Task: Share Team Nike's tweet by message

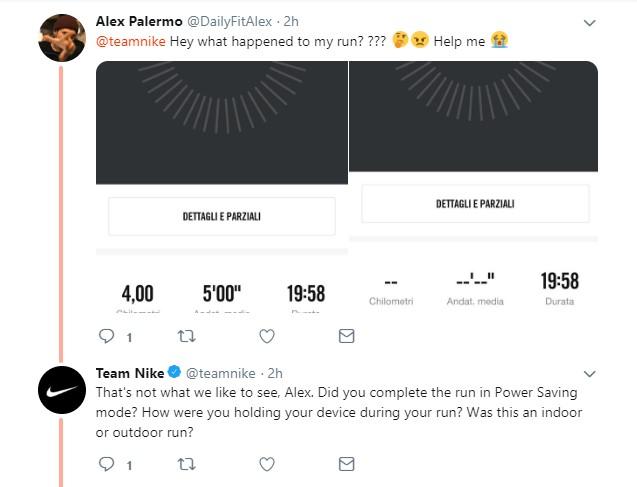Action: point(347,464)
